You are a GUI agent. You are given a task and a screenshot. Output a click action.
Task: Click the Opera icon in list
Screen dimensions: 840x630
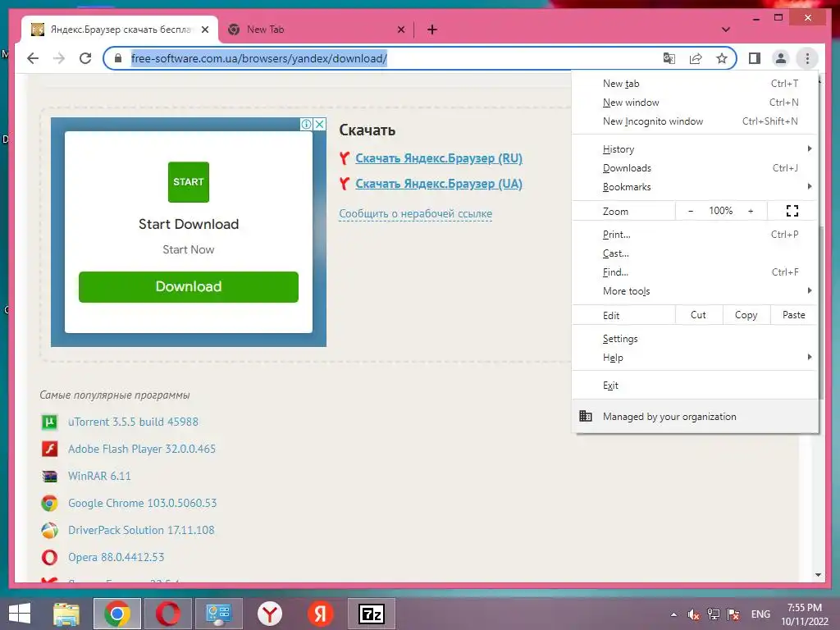click(49, 557)
